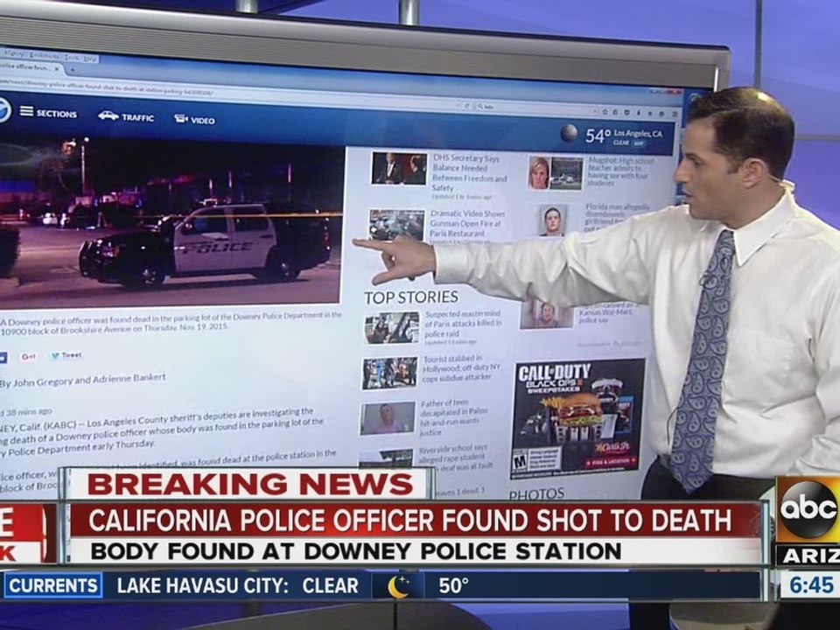Click the Call of Duty sweepstakes ad
Image resolution: width=840 pixels, height=630 pixels.
point(577,419)
